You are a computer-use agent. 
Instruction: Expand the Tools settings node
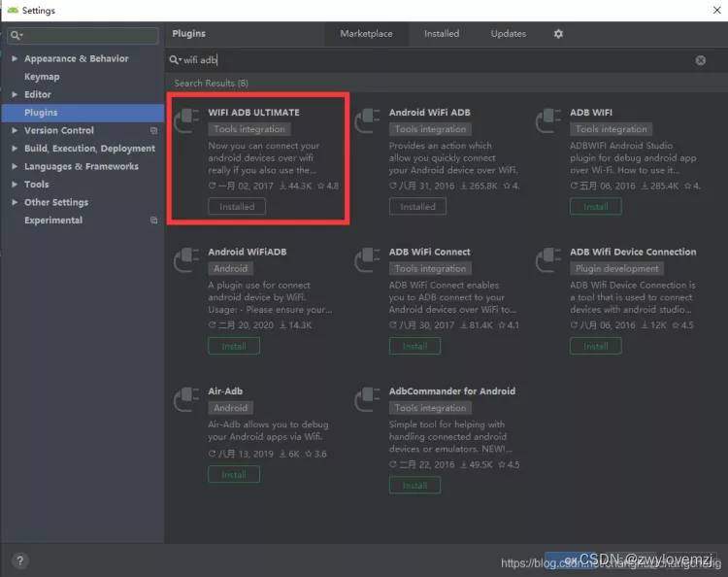coord(15,185)
